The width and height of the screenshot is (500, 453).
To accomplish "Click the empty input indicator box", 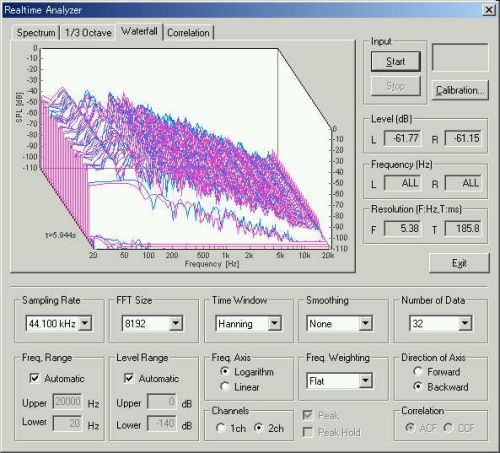I will coord(460,57).
